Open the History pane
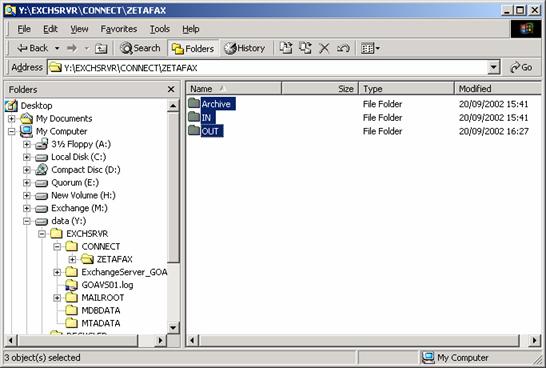This screenshot has height=368, width=546. [x=244, y=48]
